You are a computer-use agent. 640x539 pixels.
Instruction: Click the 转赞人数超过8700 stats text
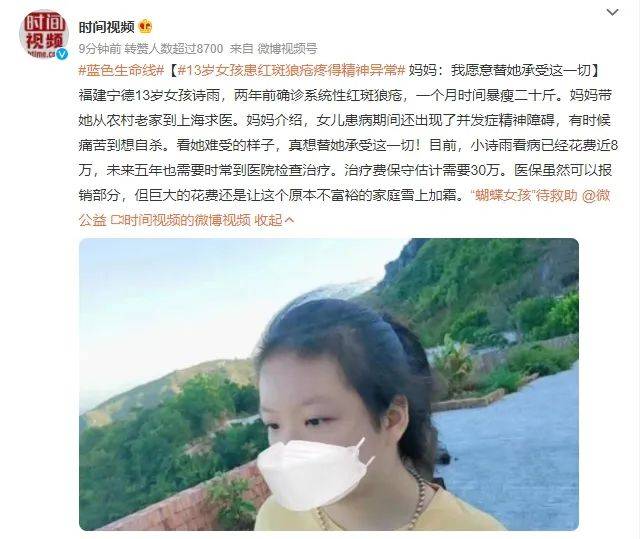pyautogui.click(x=174, y=49)
